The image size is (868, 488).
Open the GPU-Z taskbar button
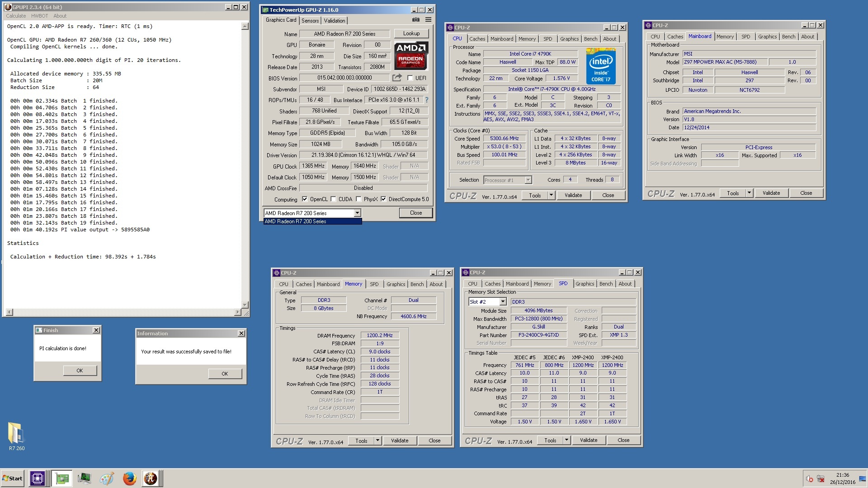62,478
